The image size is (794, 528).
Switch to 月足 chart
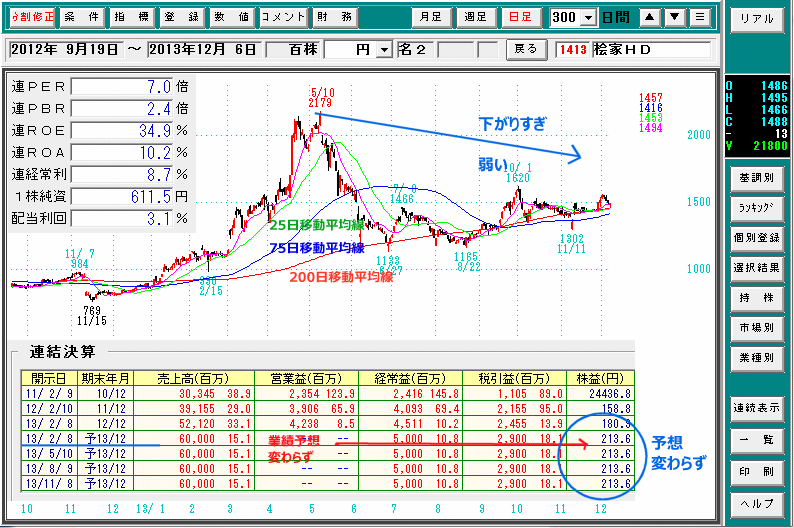(430, 17)
